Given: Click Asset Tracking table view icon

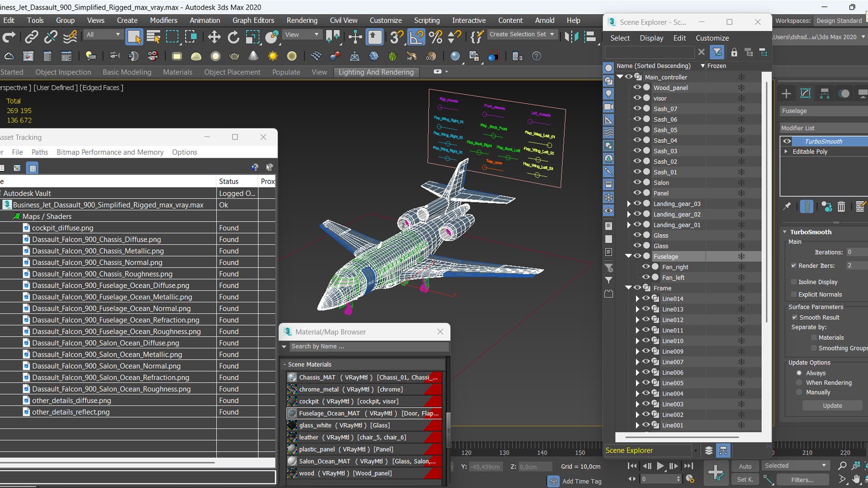Looking at the screenshot, I should (33, 168).
